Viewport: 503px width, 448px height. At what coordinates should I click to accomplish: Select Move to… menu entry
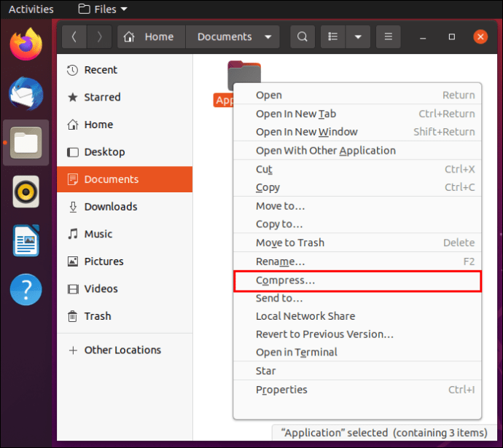(357, 206)
